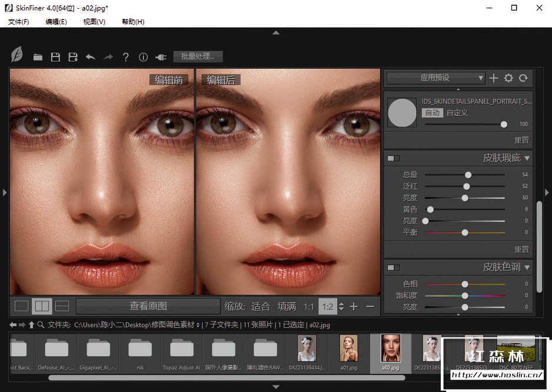Click the open folder icon in toolbar
This screenshot has height=392, width=552.
tap(38, 57)
